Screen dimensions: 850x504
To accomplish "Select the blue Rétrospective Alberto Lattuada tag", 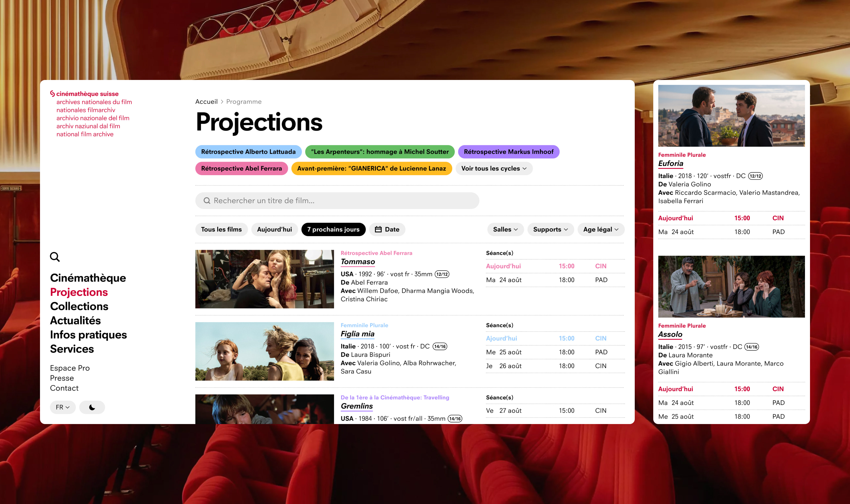I will (x=248, y=152).
